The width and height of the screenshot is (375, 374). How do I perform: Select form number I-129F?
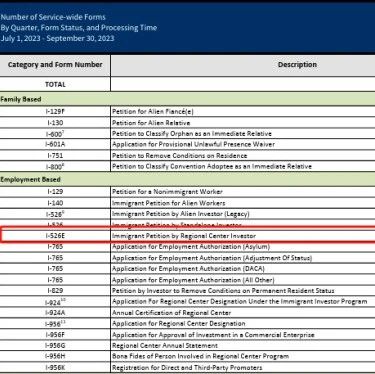click(x=55, y=111)
